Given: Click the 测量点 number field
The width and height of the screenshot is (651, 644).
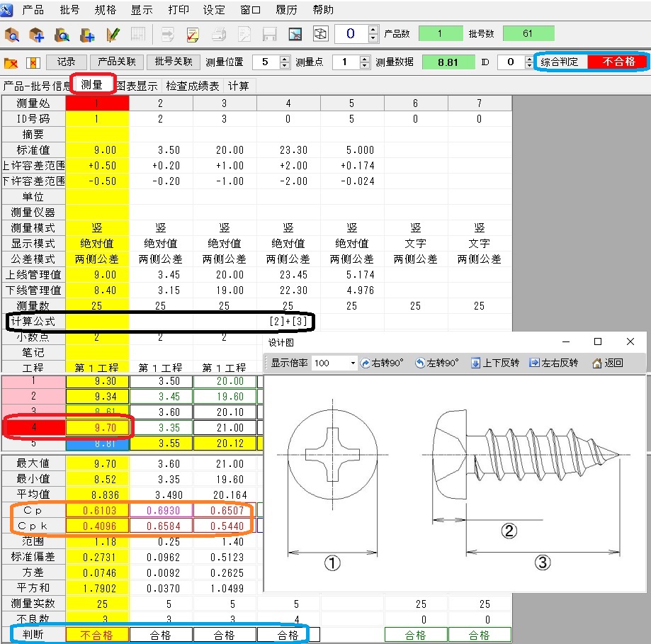Looking at the screenshot, I should pos(346,62).
